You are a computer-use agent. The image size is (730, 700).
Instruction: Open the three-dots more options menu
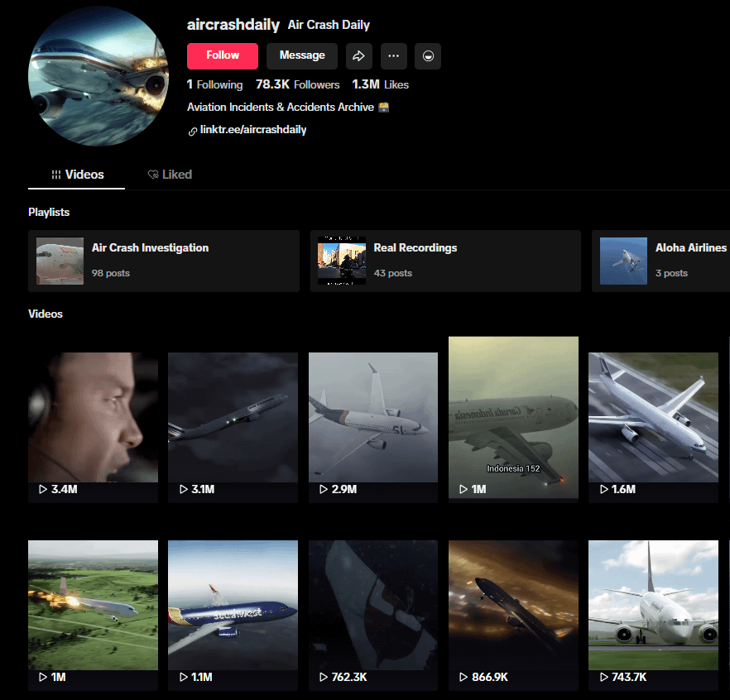(393, 55)
